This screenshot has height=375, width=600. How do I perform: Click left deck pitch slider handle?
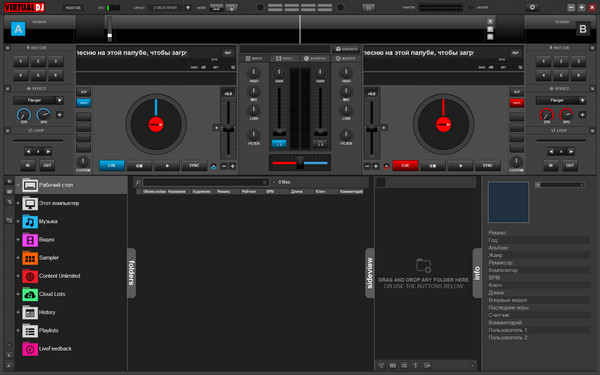[228, 129]
